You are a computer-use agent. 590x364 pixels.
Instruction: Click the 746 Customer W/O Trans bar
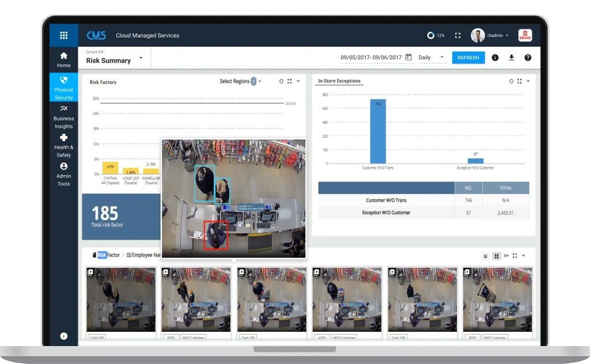point(377,132)
